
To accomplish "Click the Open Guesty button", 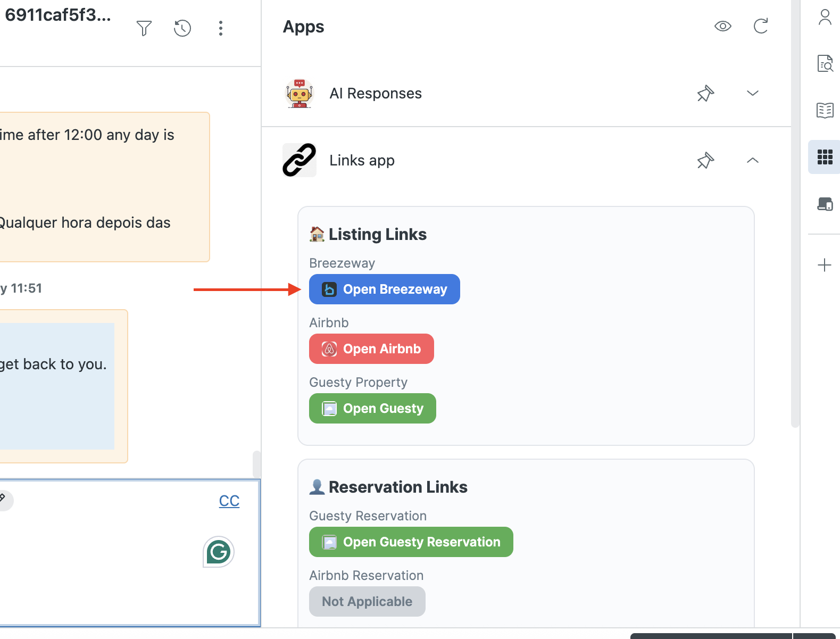I will coord(372,409).
